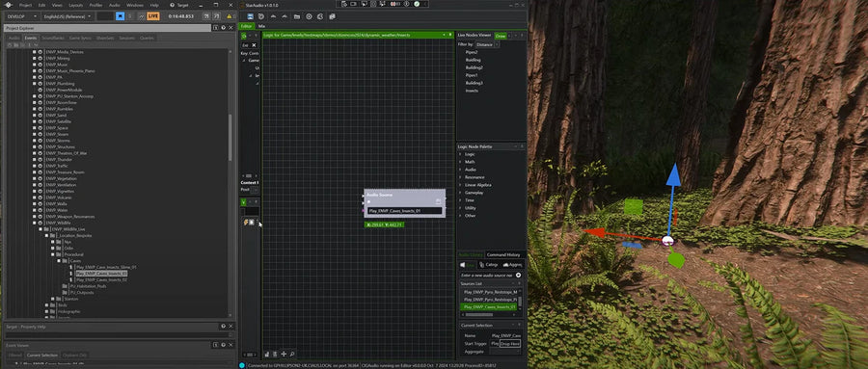Viewport: 868px width, 369px height.
Task: Toggle checkbox beside ENVP_Media_Devices
Action: pos(35,52)
